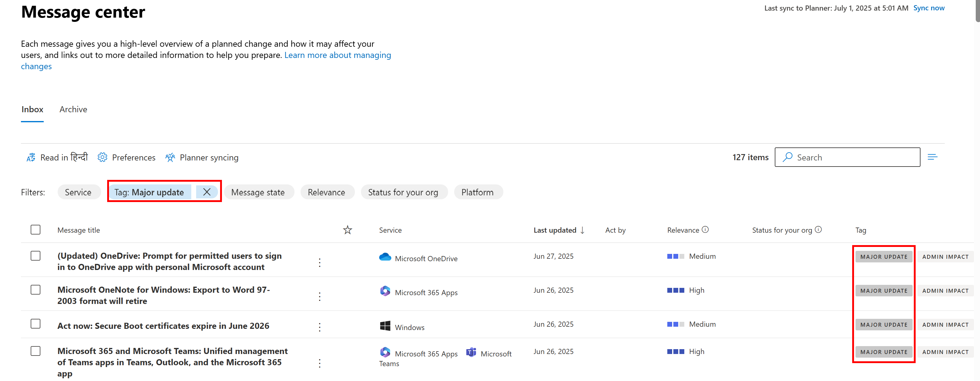980x381 pixels.
Task: Sort by the Tag column header
Action: pos(861,230)
